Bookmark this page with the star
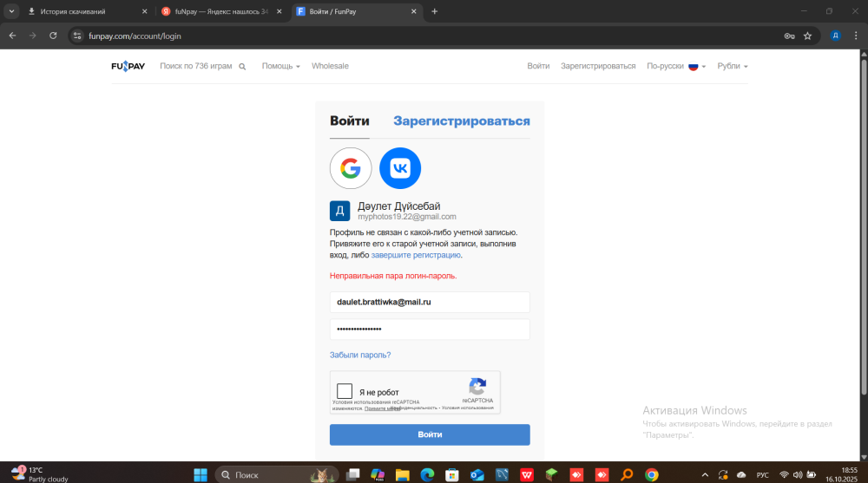Screen dimensions: 868x483 (807, 36)
